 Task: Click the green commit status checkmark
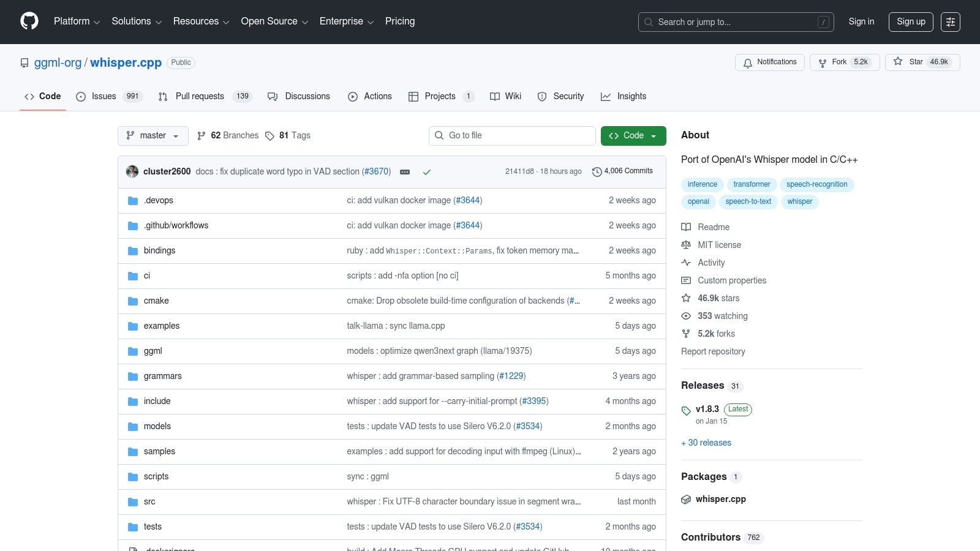point(427,172)
